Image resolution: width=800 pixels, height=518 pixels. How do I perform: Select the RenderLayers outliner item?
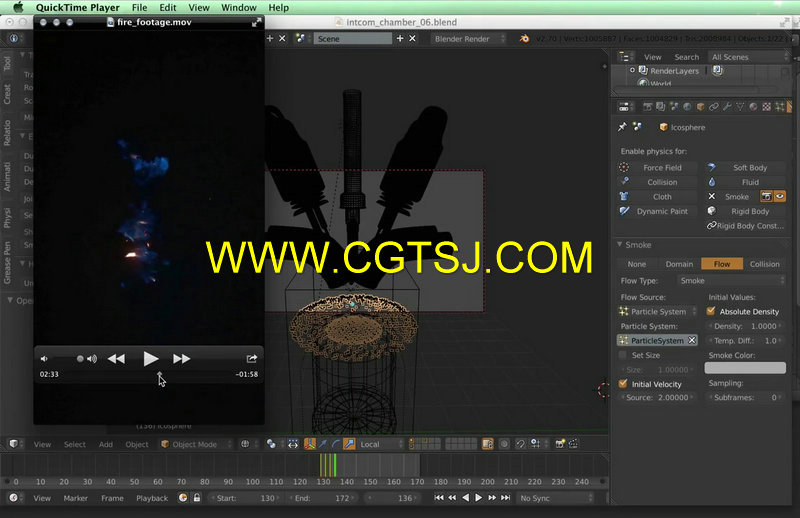[x=674, y=71]
